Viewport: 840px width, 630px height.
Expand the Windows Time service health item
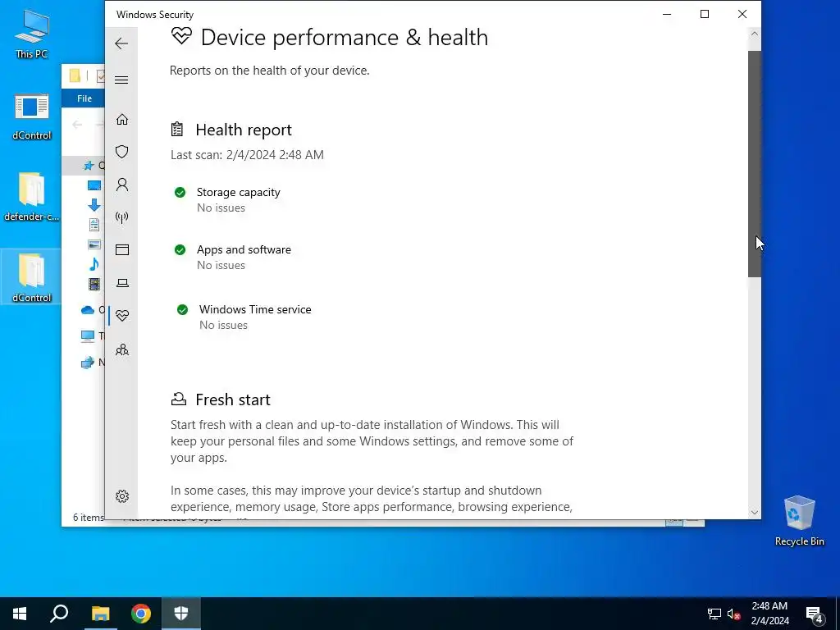(255, 317)
